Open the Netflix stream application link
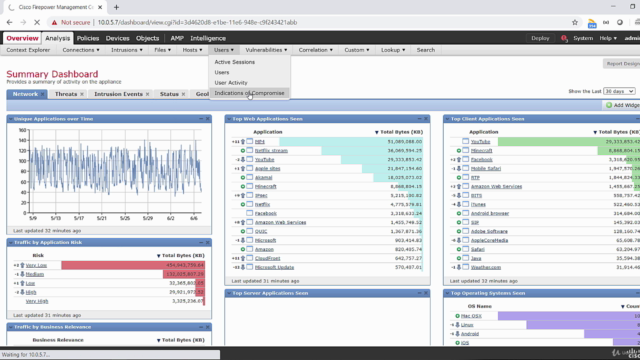 [x=271, y=151]
